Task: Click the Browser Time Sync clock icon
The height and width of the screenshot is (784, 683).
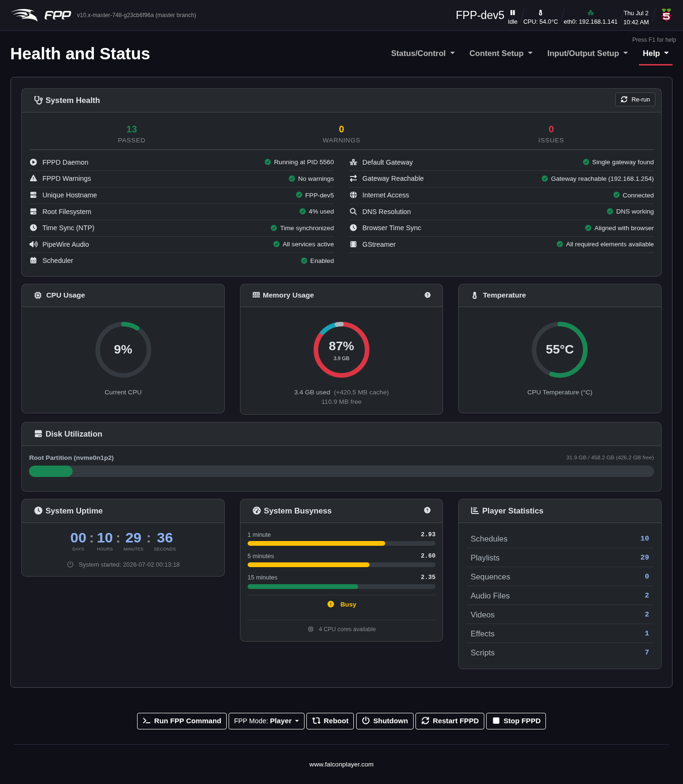Action: pyautogui.click(x=353, y=228)
